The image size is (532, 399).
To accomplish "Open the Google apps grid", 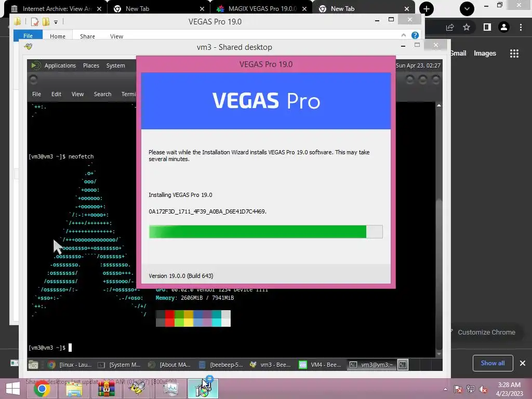I will 514,54.
